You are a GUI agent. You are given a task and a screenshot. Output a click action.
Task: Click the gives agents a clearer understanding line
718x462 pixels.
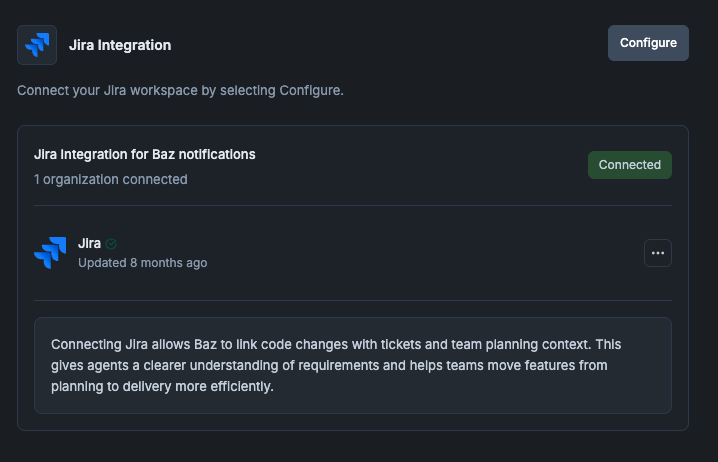pos(329,365)
